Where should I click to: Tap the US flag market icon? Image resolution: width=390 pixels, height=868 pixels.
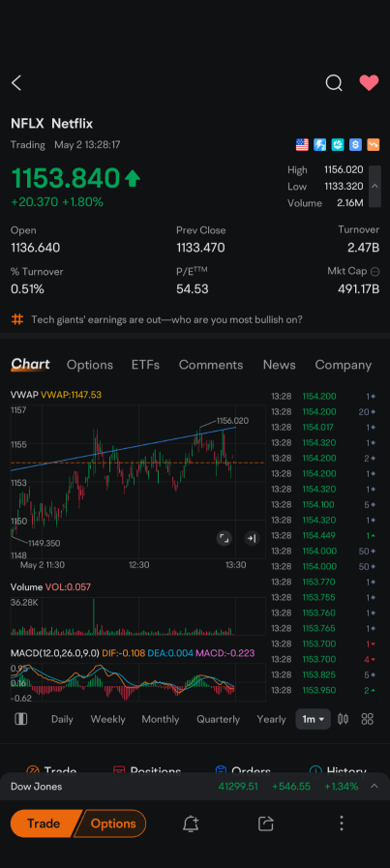pos(302,145)
